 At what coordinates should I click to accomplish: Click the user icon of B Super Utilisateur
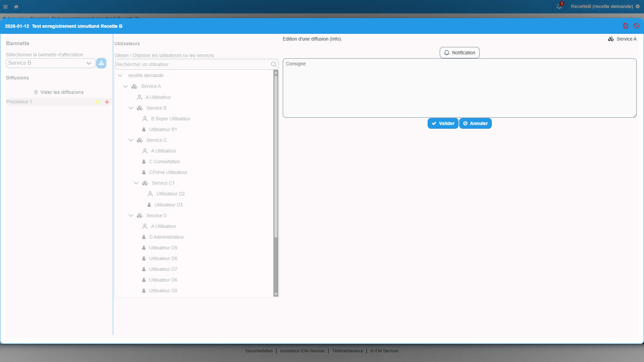[145, 119]
